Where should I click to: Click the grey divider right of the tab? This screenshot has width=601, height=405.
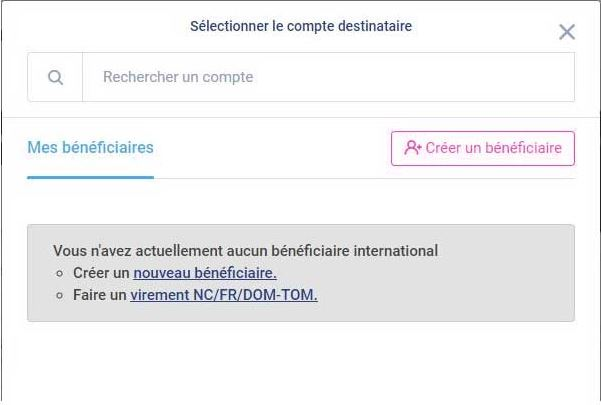[364, 178]
